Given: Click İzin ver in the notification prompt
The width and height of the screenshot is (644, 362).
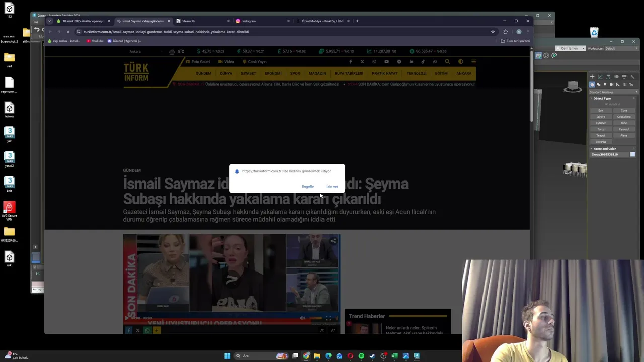Looking at the screenshot, I should point(332,187).
